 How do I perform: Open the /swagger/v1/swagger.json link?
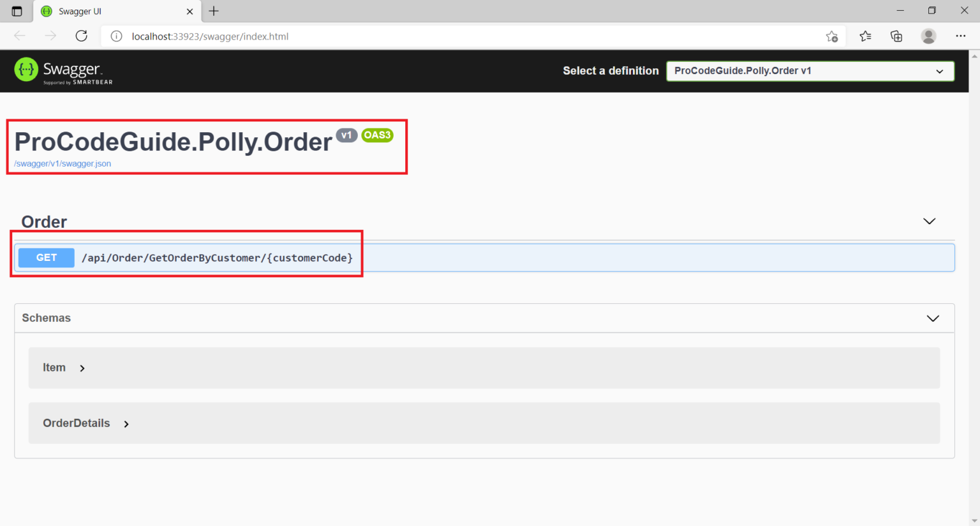click(x=62, y=163)
